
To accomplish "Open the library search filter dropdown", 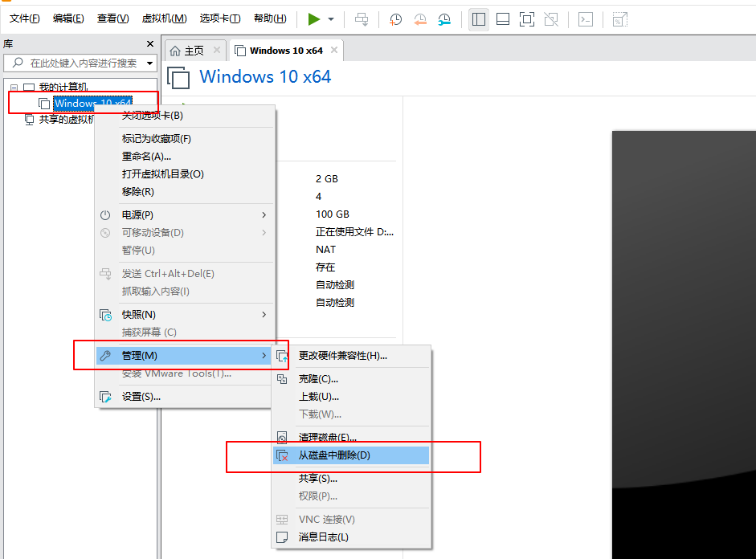I will click(x=150, y=63).
